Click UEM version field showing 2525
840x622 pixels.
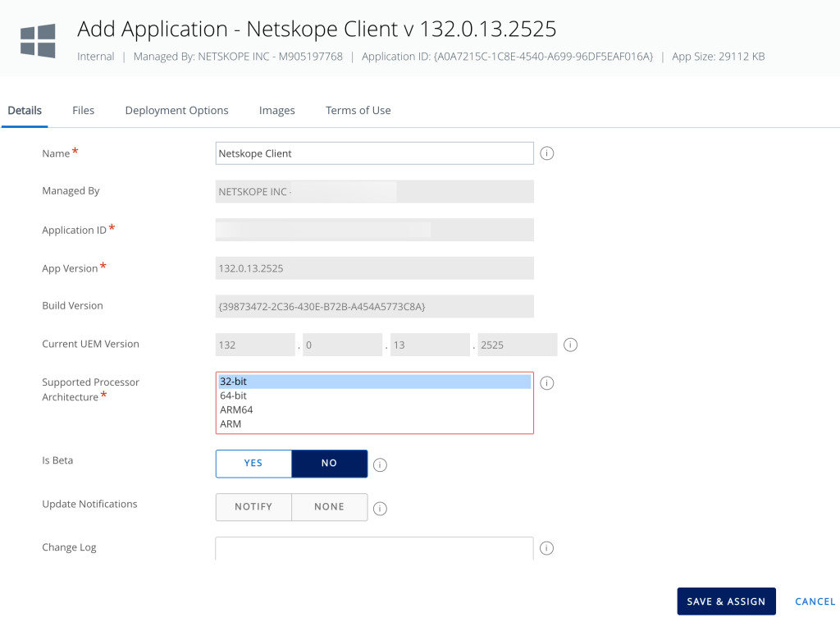[x=518, y=345]
